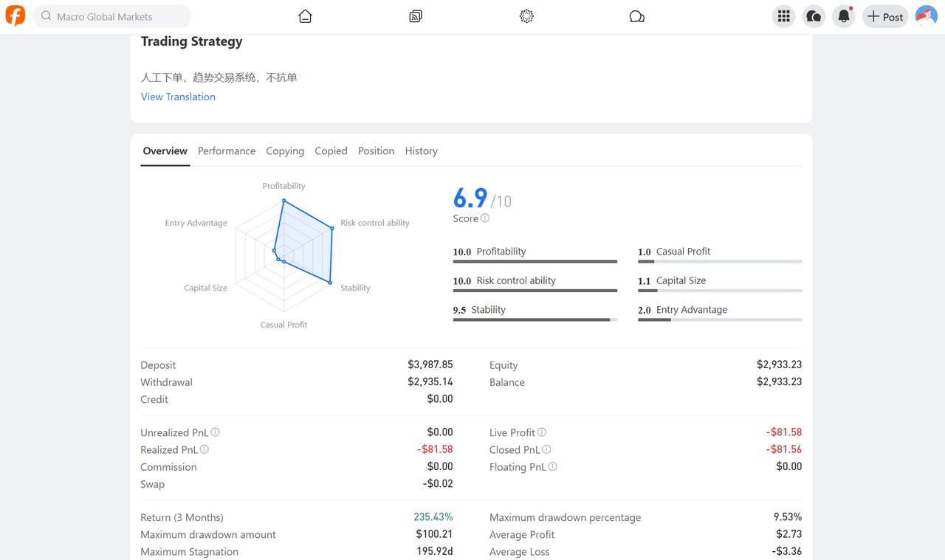Open the Subscriptions feed icon
This screenshot has height=560, width=945.
coord(416,15)
